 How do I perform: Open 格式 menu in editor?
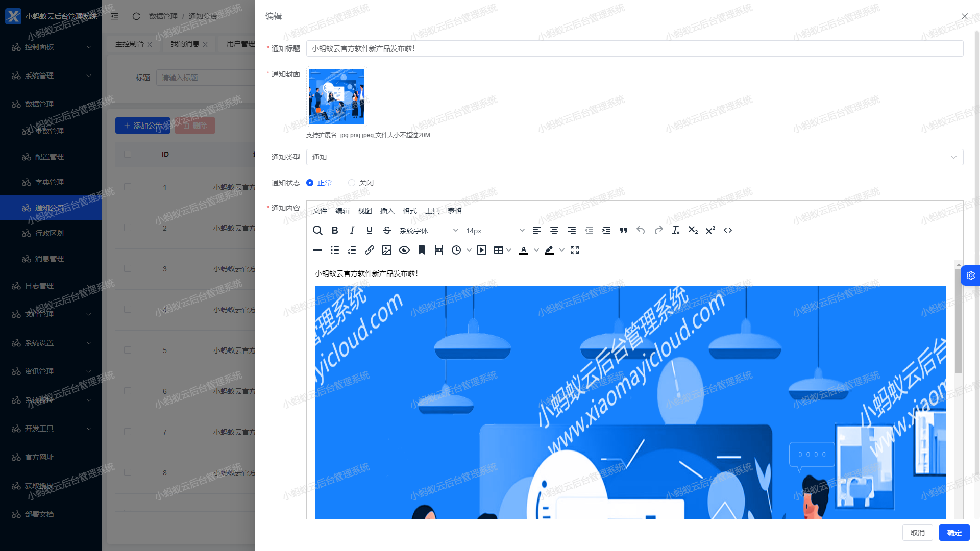pyautogui.click(x=410, y=211)
